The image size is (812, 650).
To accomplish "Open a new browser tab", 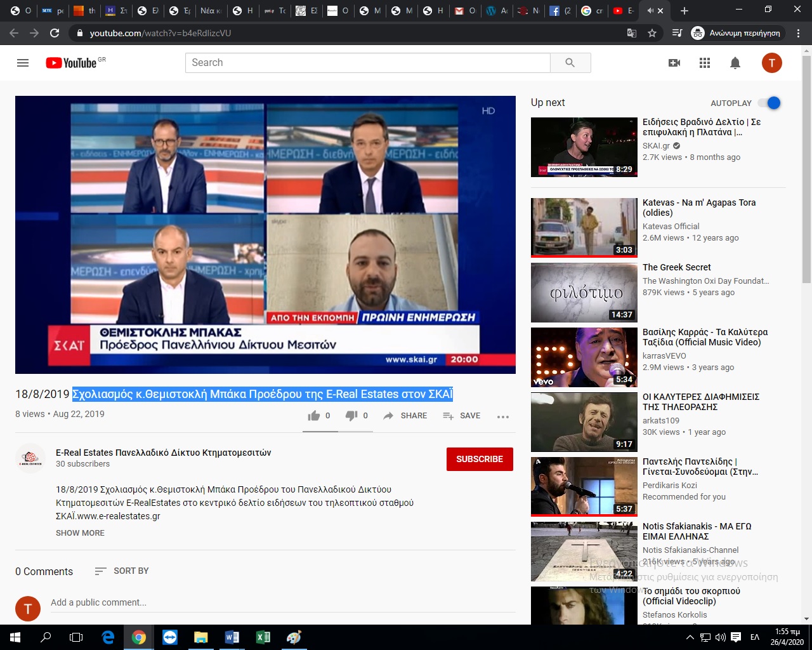I will click(684, 11).
